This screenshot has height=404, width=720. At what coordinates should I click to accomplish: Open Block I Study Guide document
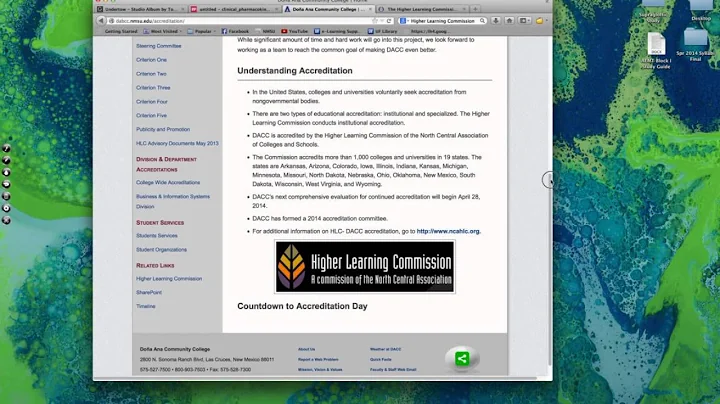pyautogui.click(x=656, y=50)
